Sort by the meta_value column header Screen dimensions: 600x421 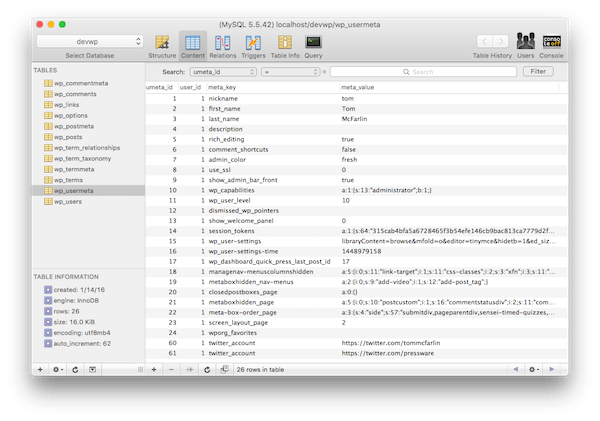click(449, 87)
